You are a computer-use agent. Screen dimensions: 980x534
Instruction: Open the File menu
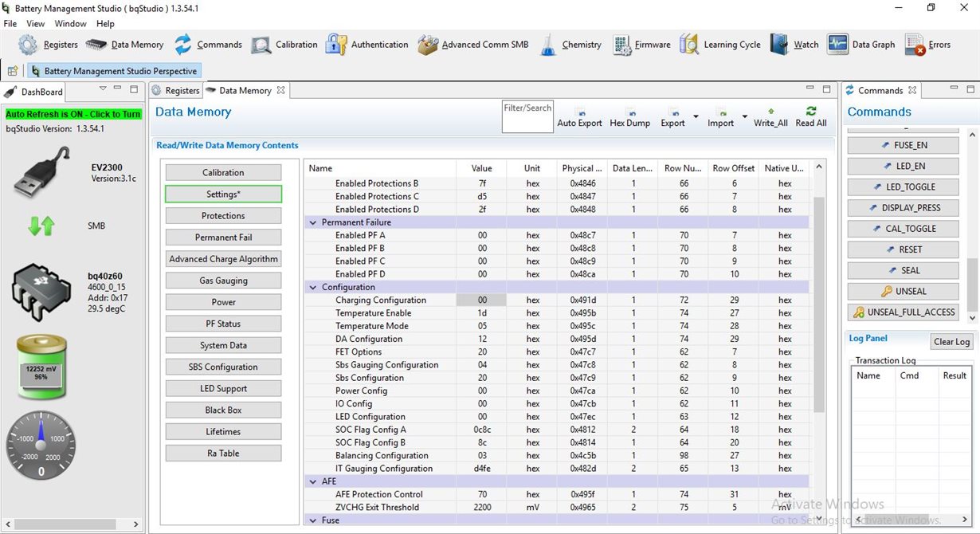point(10,24)
